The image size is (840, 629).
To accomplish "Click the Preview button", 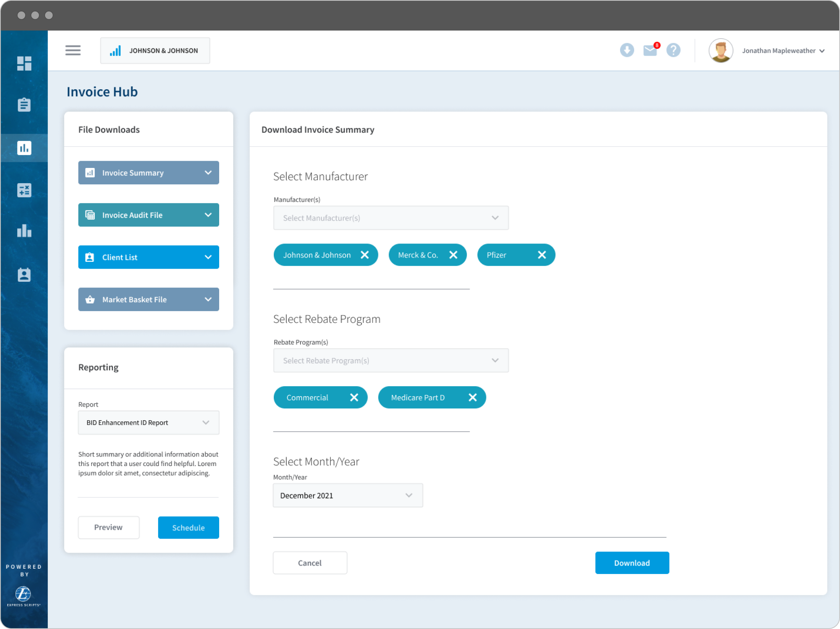I will click(109, 527).
